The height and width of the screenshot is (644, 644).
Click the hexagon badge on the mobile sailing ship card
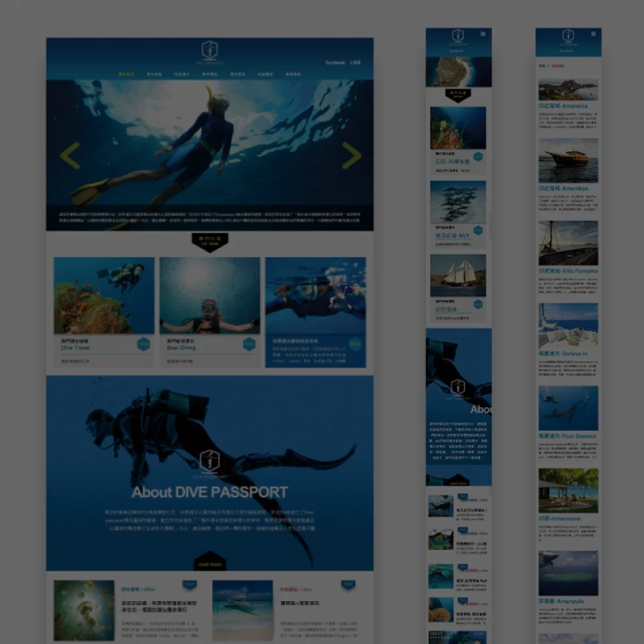pos(478,304)
